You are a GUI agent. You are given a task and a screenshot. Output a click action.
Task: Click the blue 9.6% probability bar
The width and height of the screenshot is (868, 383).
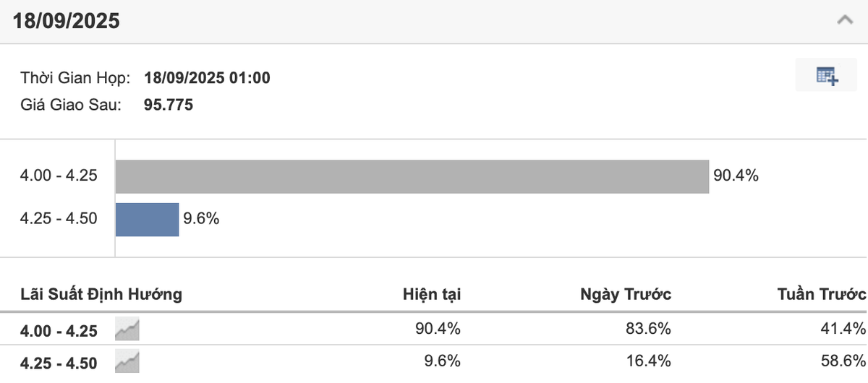pos(147,220)
